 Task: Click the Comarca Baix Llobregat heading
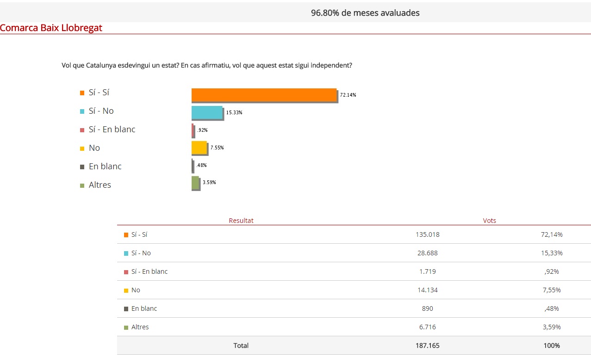[51, 28]
